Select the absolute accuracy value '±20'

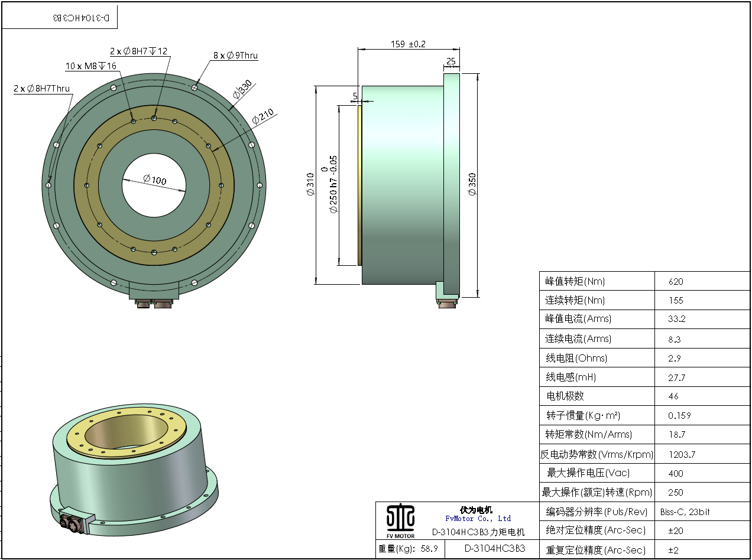click(676, 531)
